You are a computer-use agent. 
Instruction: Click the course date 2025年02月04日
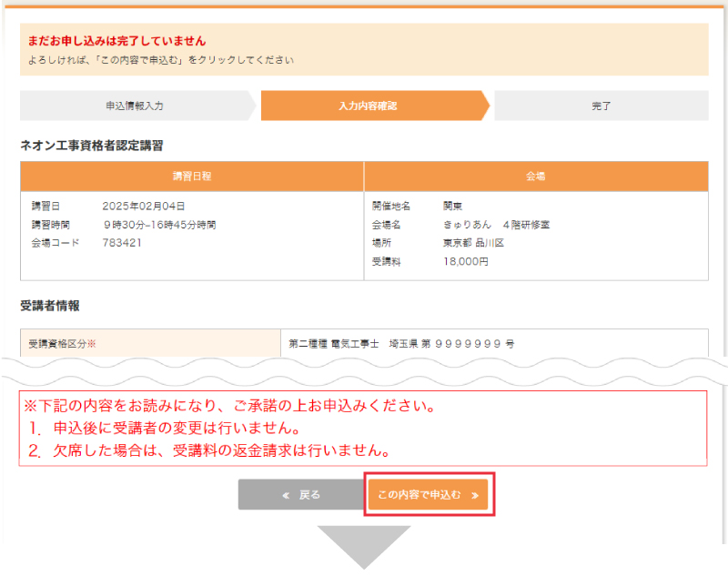[x=144, y=207]
